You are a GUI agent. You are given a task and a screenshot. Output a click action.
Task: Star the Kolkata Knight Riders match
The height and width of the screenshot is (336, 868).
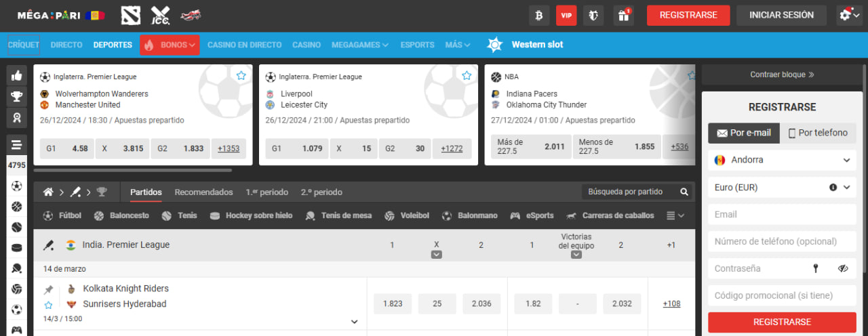(48, 306)
